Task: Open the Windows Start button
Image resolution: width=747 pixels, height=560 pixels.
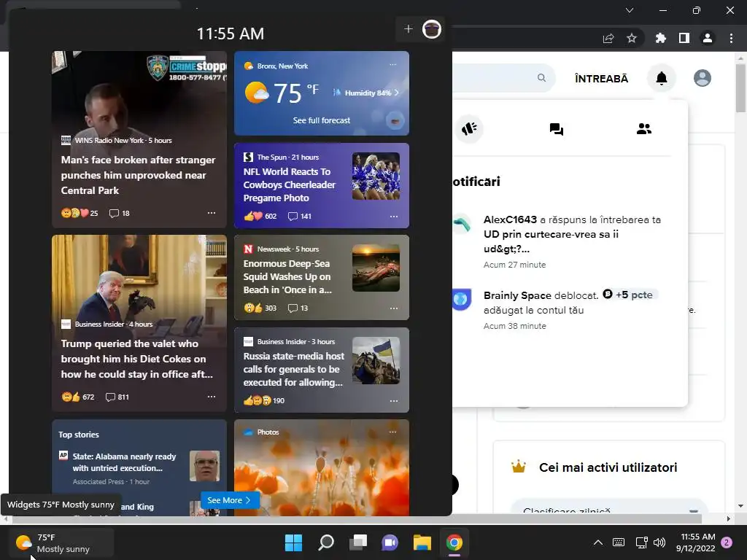Action: 293,542
